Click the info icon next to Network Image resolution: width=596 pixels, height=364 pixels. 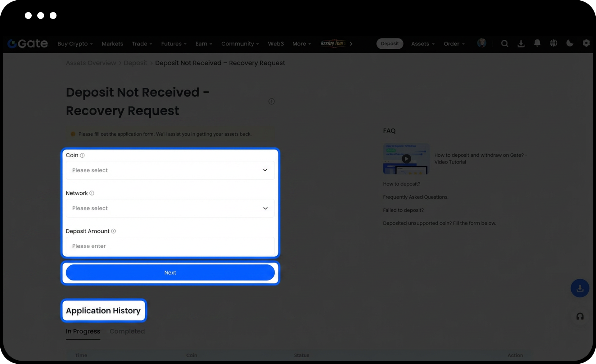92,193
